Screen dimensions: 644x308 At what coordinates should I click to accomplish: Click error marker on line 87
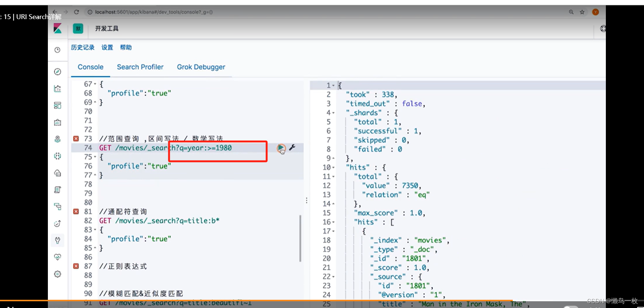[76, 266]
